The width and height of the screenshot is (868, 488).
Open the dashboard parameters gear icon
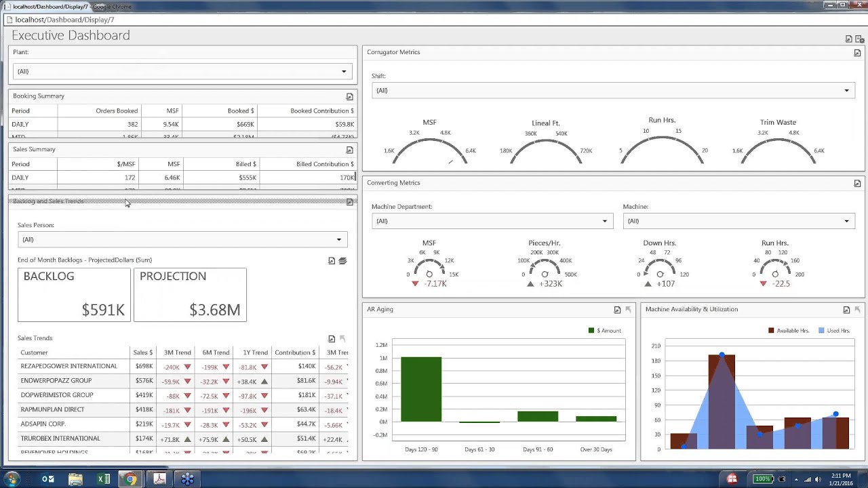point(859,39)
